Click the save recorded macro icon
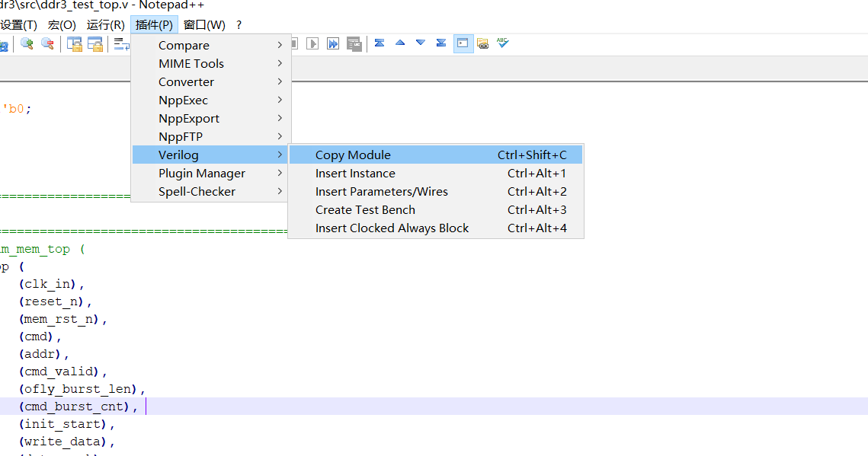 click(354, 43)
